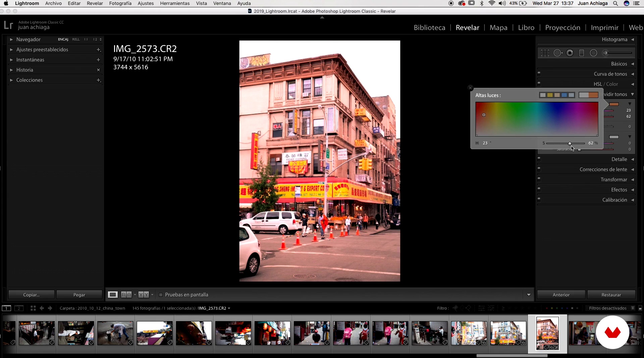Screen dimensions: 644x358
Task: Expand the Básicos panel
Action: click(x=633, y=64)
